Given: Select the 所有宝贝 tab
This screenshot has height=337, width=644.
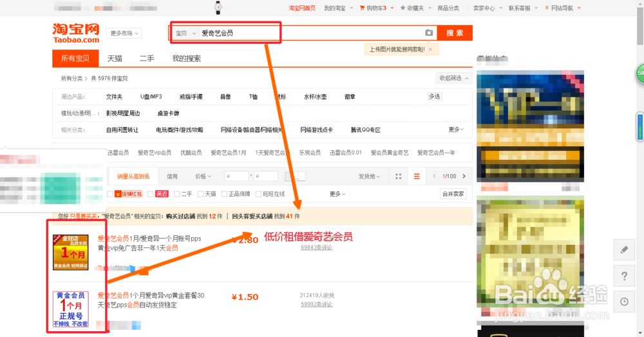Looking at the screenshot, I should pos(75,59).
